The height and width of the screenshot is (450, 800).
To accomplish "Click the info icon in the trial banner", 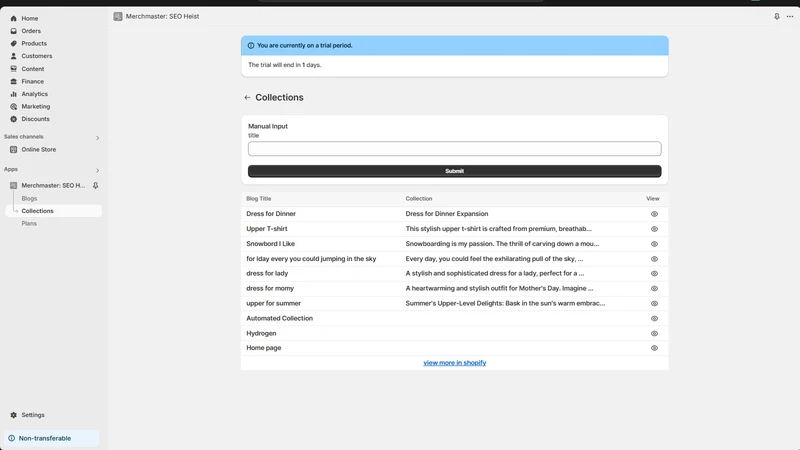I will [251, 45].
